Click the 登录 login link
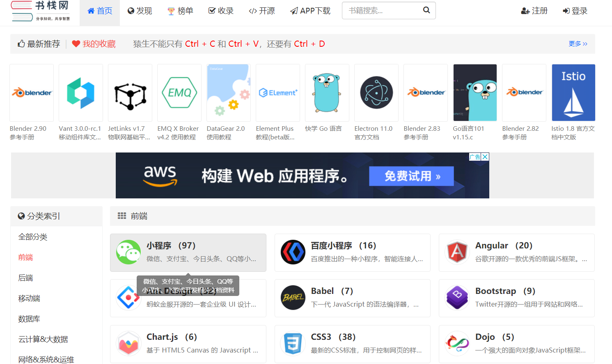612x364 pixels. (x=575, y=11)
